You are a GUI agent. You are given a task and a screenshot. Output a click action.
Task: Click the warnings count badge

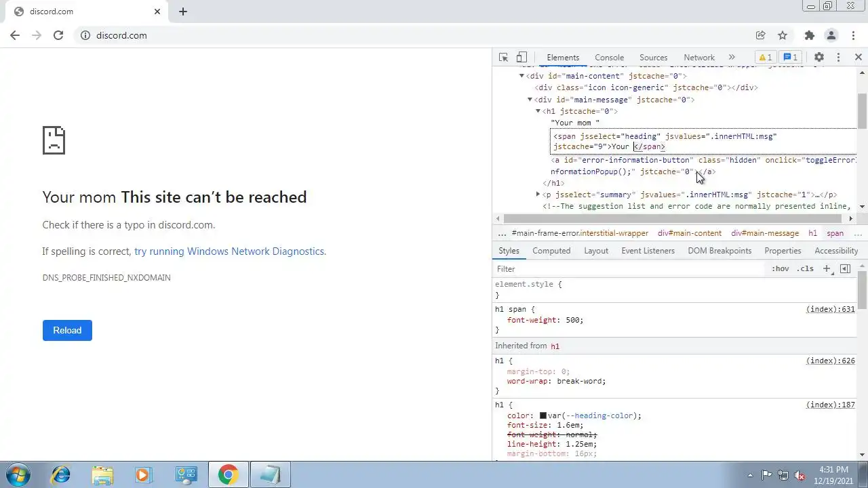tap(765, 58)
